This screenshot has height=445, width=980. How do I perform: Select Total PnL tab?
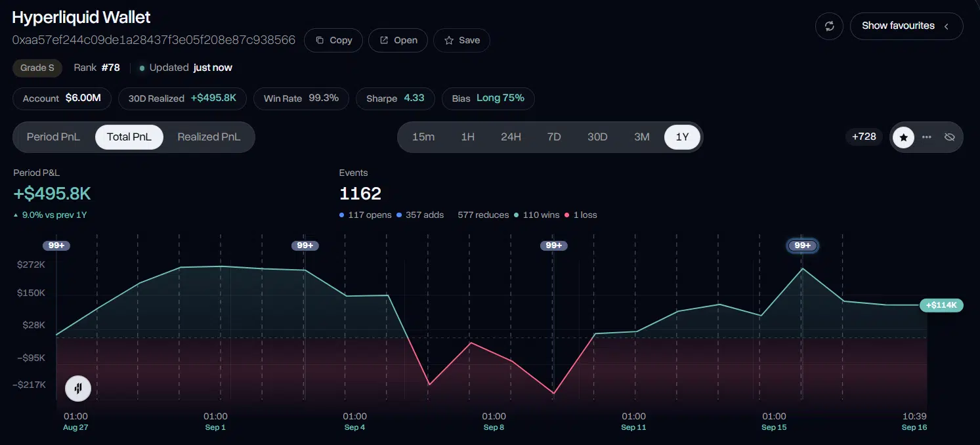tap(129, 137)
